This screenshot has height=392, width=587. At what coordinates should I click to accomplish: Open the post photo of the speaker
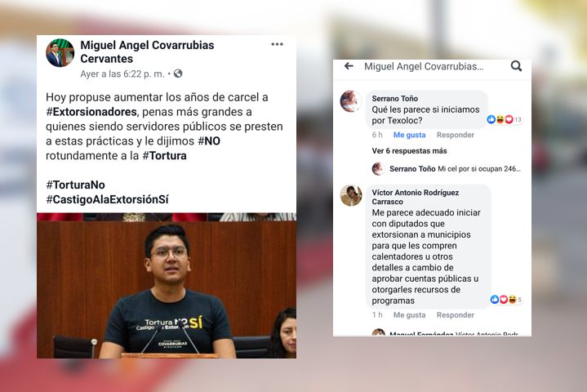coord(167,286)
